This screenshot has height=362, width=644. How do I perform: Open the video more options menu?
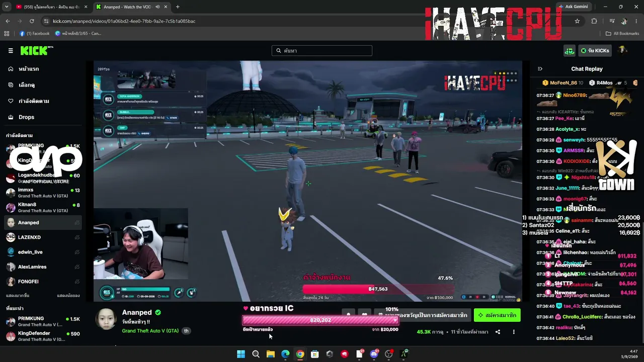(514, 332)
